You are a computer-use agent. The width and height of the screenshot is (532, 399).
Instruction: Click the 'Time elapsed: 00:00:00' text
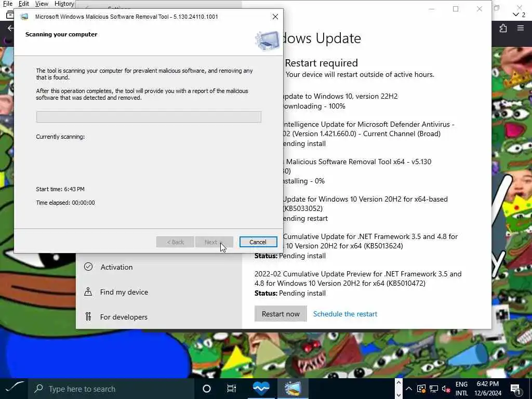click(x=65, y=203)
